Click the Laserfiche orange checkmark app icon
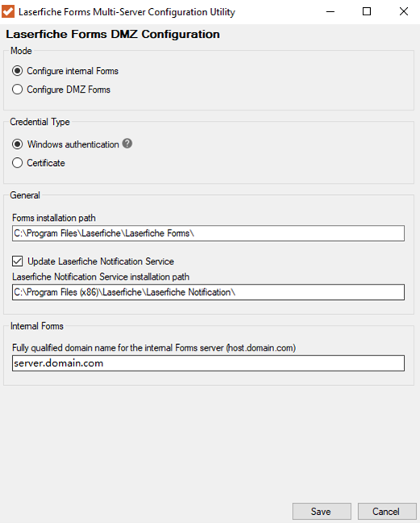Screen dimensions: 420x523 (x=8, y=11)
